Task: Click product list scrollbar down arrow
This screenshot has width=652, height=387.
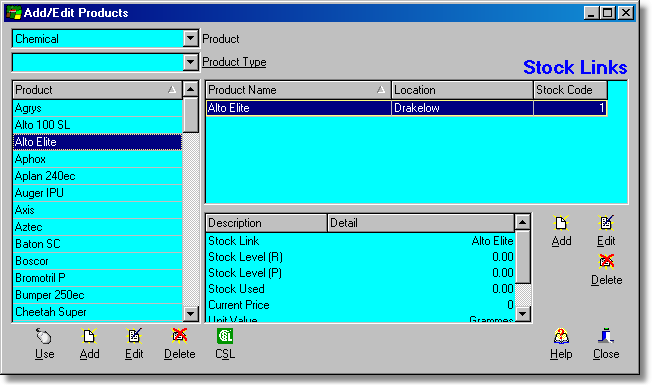Action: tap(190, 313)
